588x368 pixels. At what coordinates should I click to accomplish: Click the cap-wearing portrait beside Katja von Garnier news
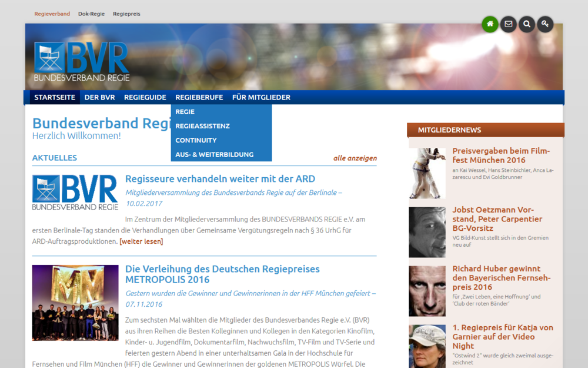coord(427,346)
